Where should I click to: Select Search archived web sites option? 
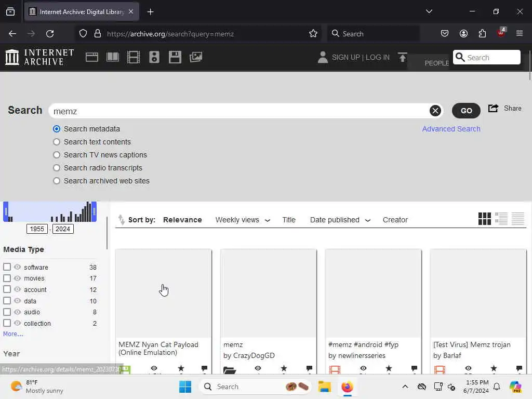click(x=57, y=181)
